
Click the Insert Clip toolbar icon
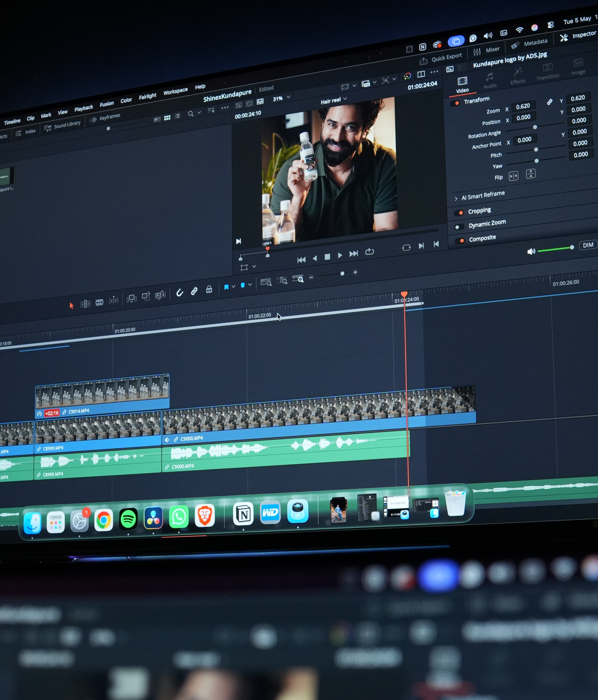tap(131, 298)
